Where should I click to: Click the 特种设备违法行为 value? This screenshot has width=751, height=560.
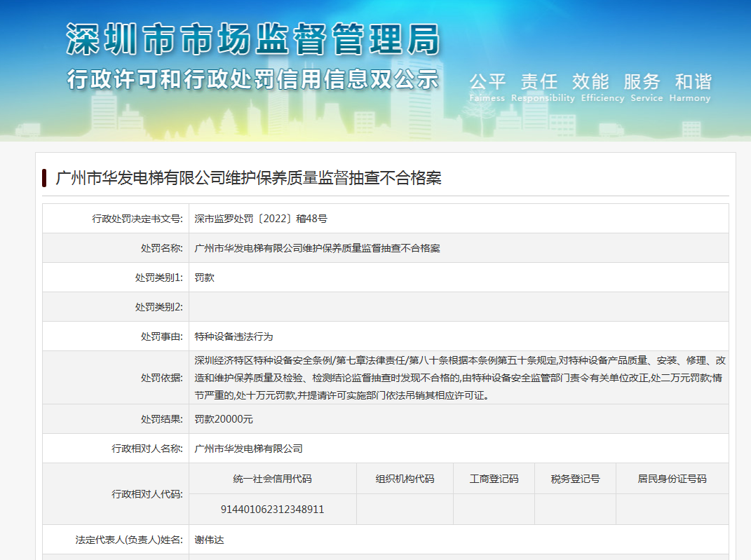(x=234, y=336)
